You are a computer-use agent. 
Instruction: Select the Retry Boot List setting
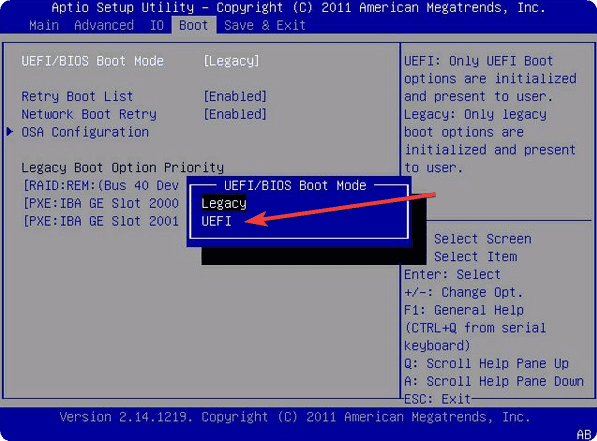tap(77, 96)
